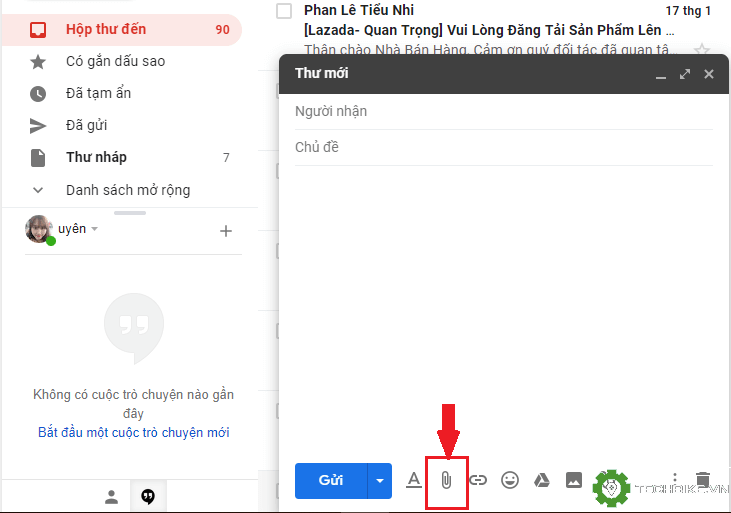Insert emoji with smiley icon
The image size is (731, 513).
[510, 480]
